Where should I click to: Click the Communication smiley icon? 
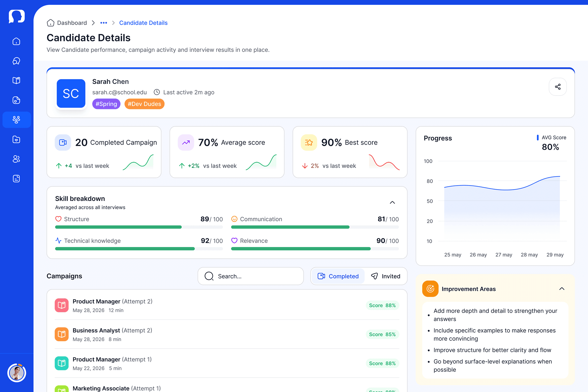point(234,219)
